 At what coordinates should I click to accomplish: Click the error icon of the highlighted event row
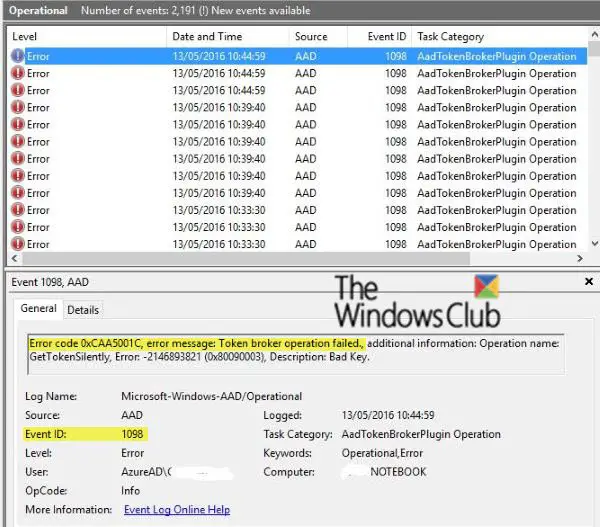click(18, 56)
